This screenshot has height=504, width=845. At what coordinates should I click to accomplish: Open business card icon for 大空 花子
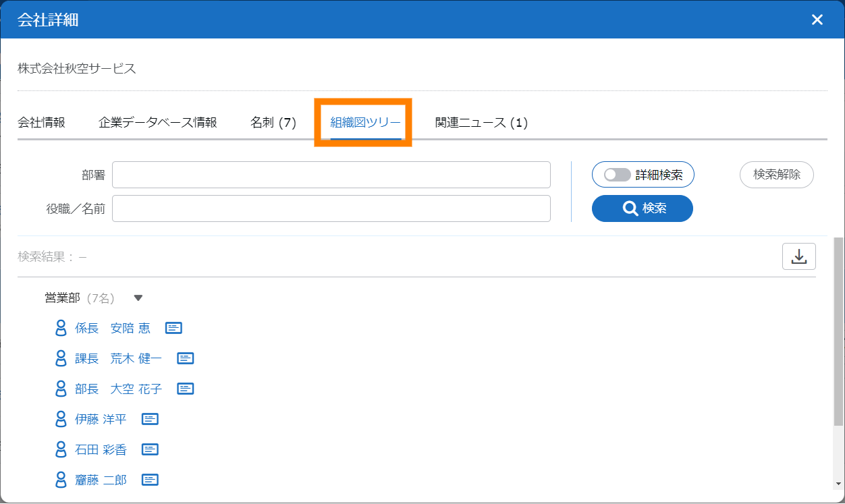[186, 389]
